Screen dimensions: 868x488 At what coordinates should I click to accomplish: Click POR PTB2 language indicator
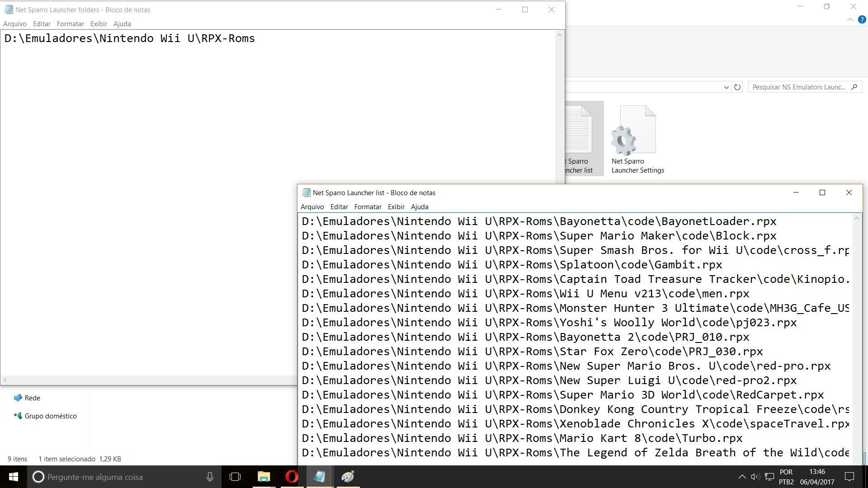tap(786, 477)
